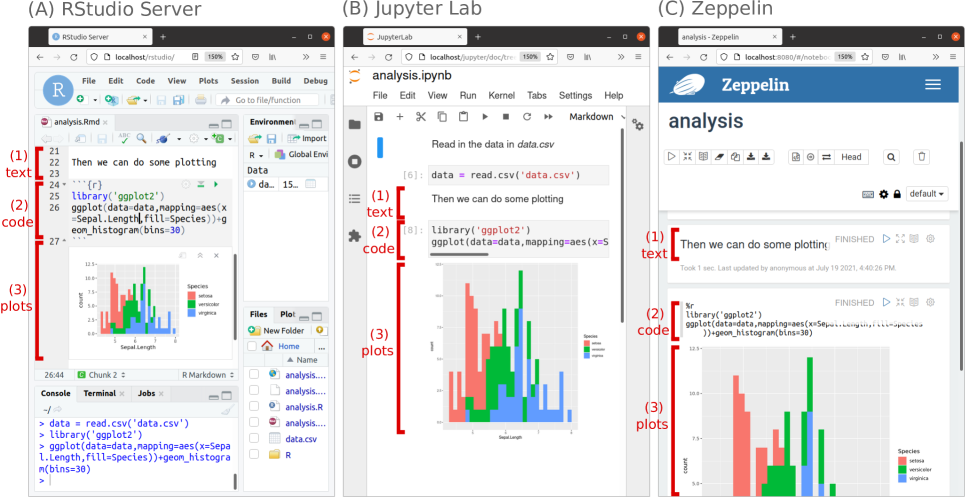Open the R language dropdown in Environment pane
This screenshot has height=501, width=969.
pos(256,154)
